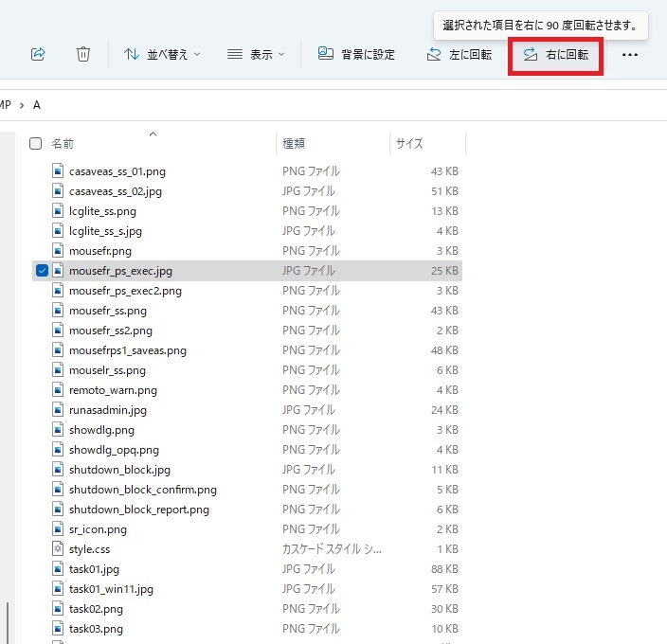Open the 表示 view dropdown
The width and height of the screenshot is (667, 644).
click(256, 54)
